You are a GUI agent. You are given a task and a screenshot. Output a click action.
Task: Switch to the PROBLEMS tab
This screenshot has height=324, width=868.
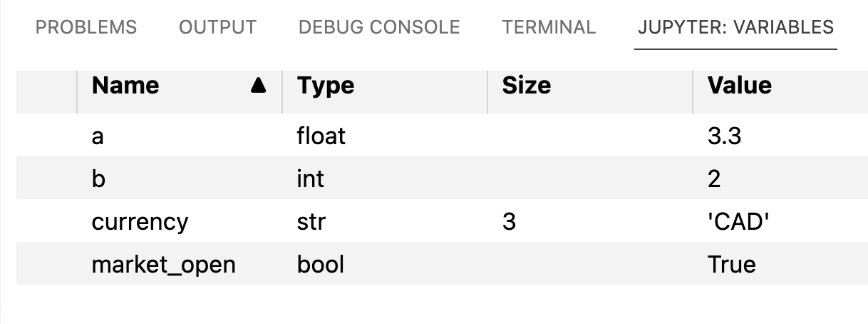[x=86, y=28]
